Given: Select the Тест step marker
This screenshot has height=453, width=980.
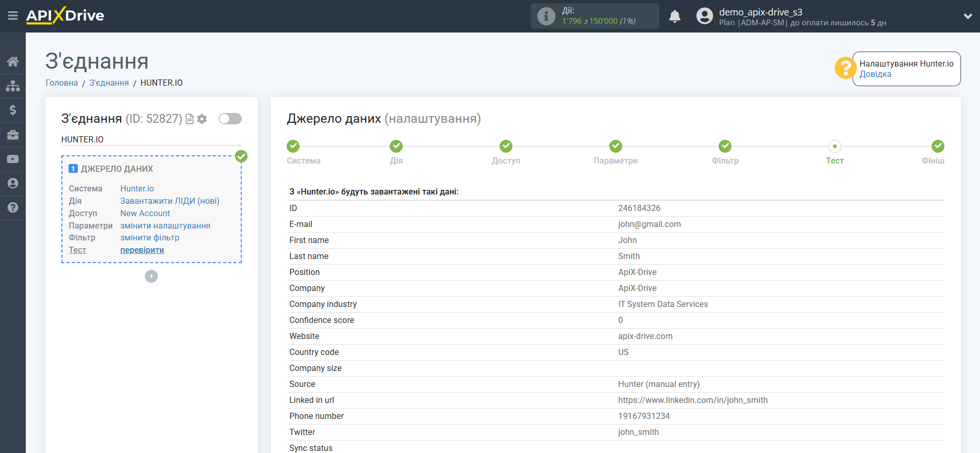Looking at the screenshot, I should pos(835,146).
